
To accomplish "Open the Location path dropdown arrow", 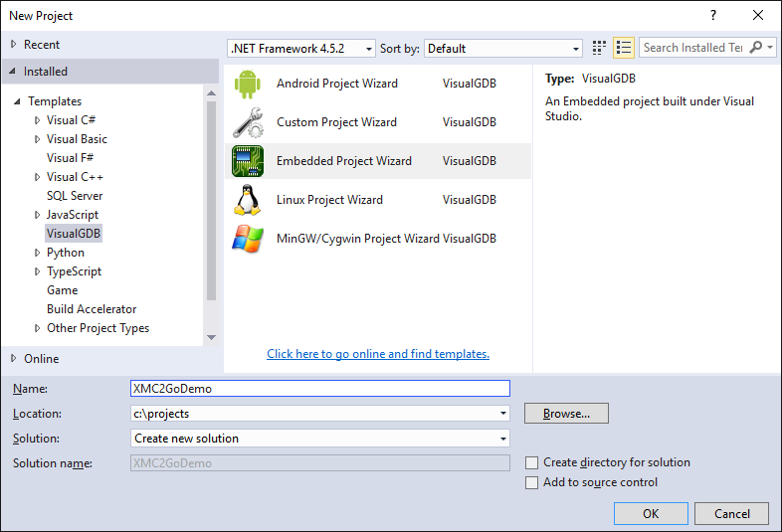I will pos(503,414).
